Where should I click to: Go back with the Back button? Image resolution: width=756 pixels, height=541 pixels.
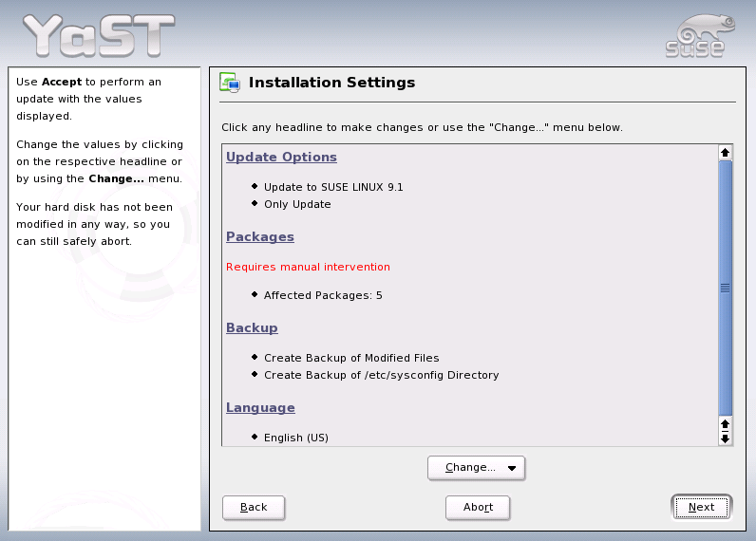point(254,508)
